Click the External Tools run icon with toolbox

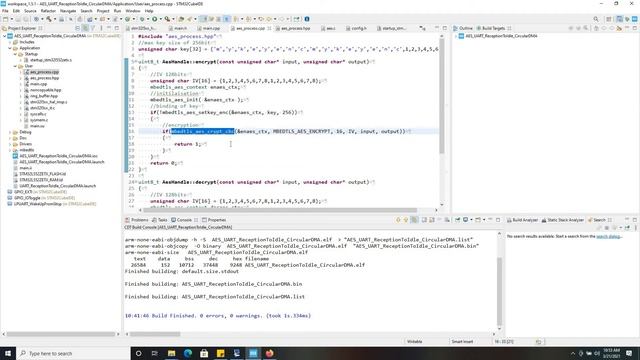(167, 19)
